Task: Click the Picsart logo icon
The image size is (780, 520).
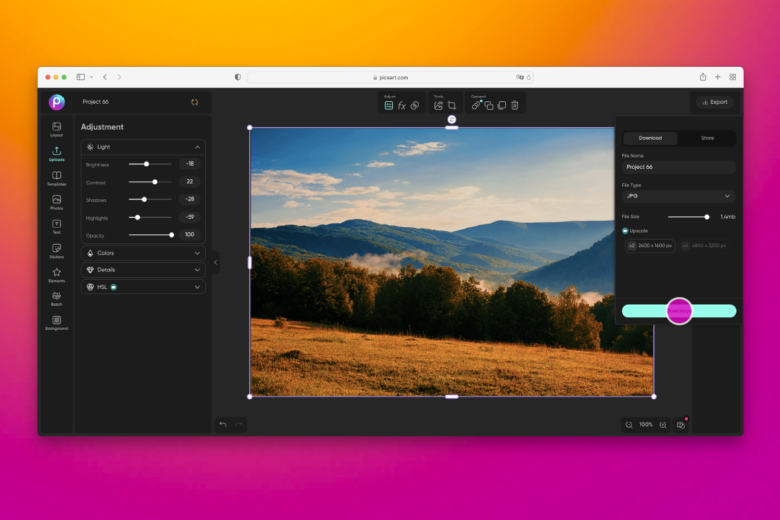Action: pos(57,102)
